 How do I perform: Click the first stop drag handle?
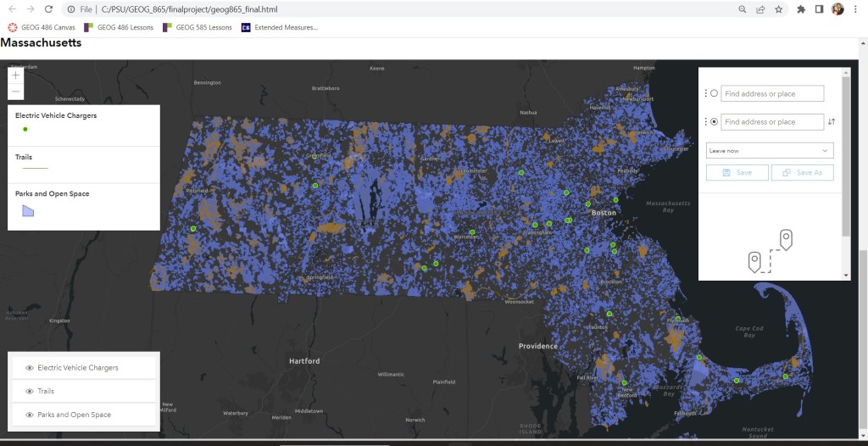[706, 94]
